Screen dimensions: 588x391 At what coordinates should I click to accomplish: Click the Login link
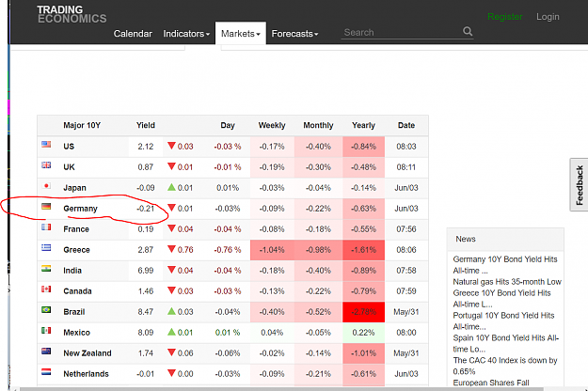point(548,17)
